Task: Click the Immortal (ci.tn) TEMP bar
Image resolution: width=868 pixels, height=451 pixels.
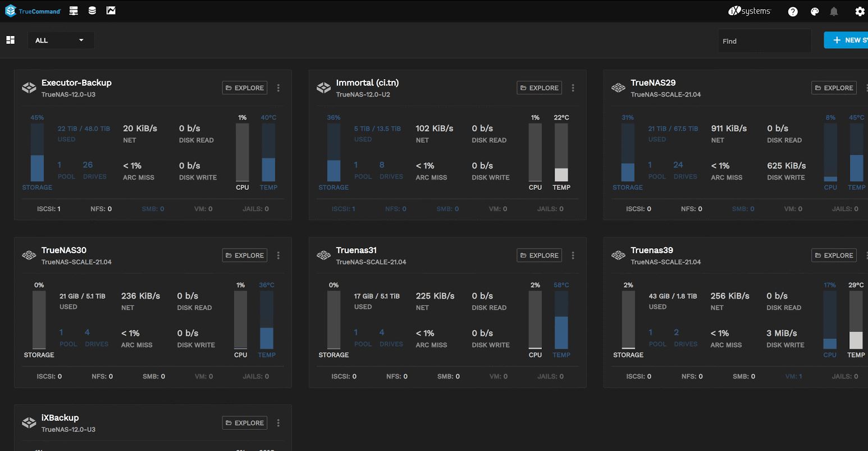Action: 561,152
